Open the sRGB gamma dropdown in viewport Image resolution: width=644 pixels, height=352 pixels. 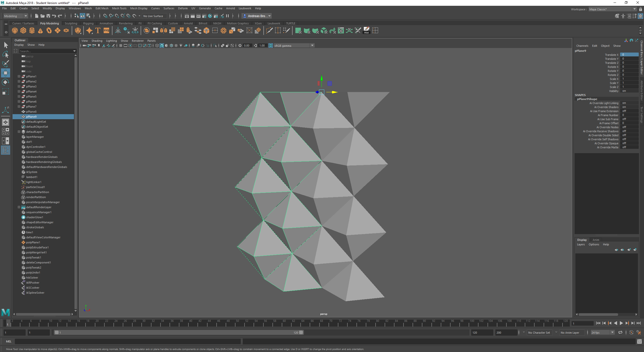(x=312, y=46)
